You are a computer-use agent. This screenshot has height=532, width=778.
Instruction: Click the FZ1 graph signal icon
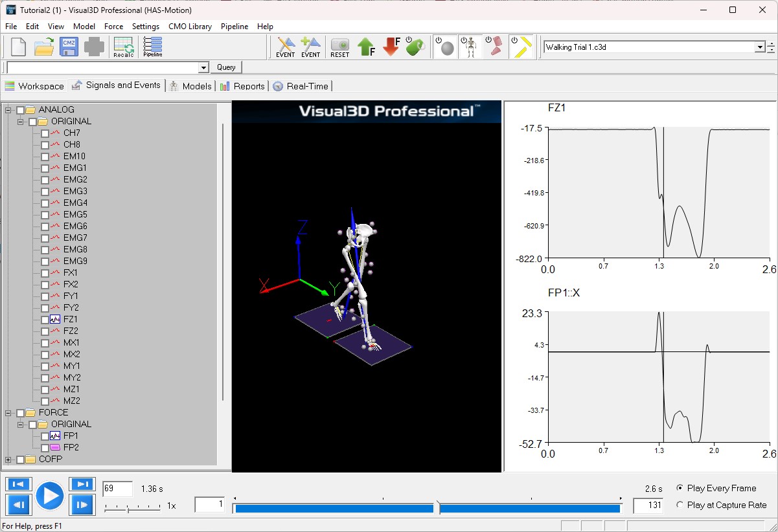pyautogui.click(x=55, y=319)
